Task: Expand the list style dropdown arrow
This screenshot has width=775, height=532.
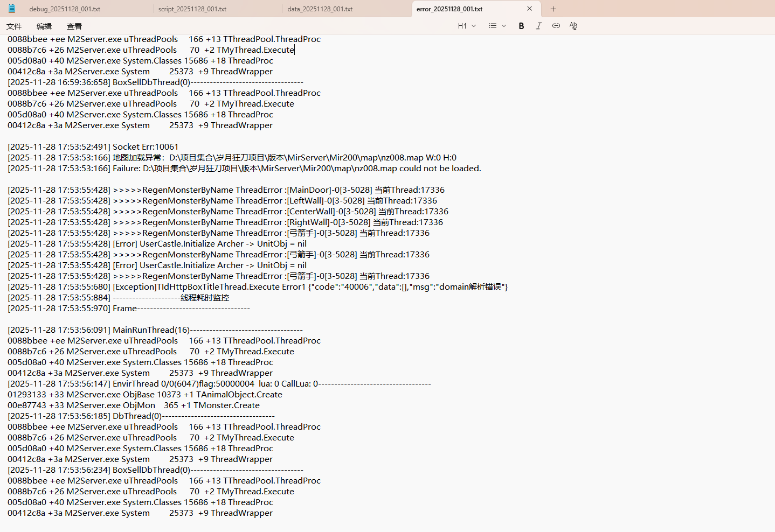Action: 504,26
